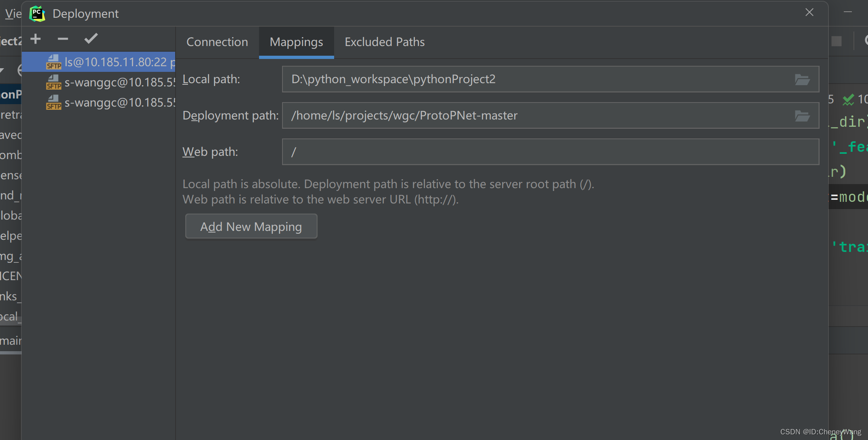Click the folder browse icon for Deployment path
Image resolution: width=868 pixels, height=440 pixels.
tap(803, 115)
